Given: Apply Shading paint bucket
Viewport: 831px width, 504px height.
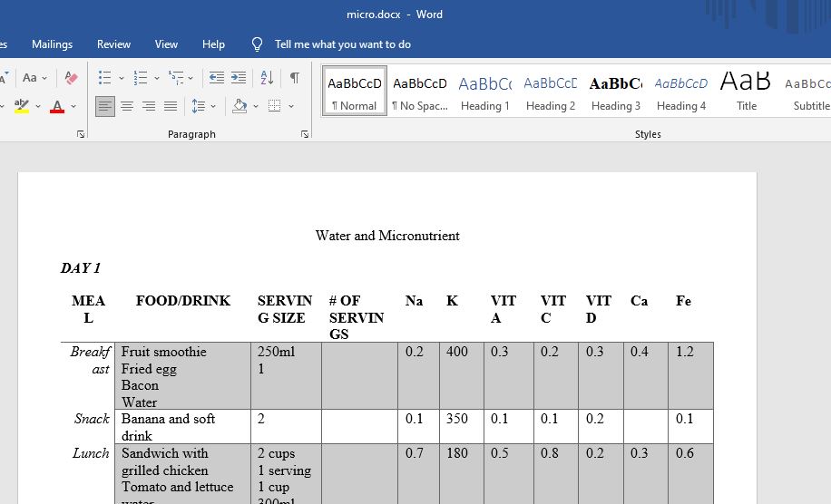Looking at the screenshot, I should 240,106.
